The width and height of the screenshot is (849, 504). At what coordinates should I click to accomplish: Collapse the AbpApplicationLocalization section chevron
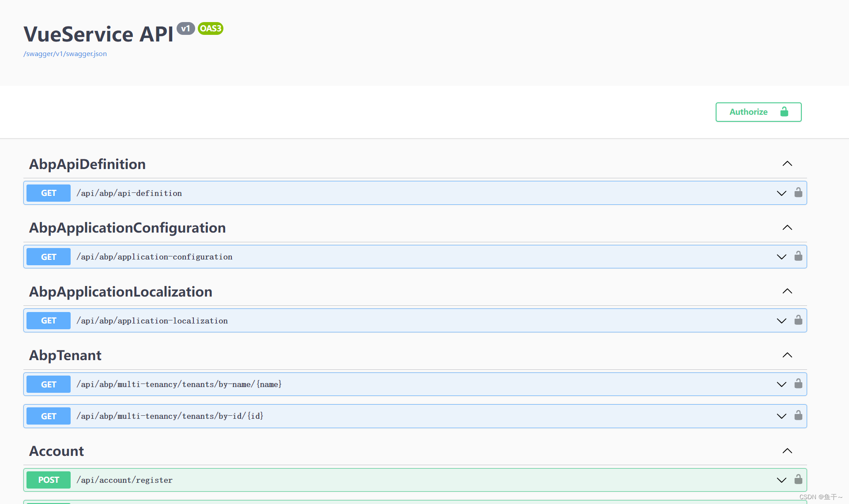click(x=787, y=291)
